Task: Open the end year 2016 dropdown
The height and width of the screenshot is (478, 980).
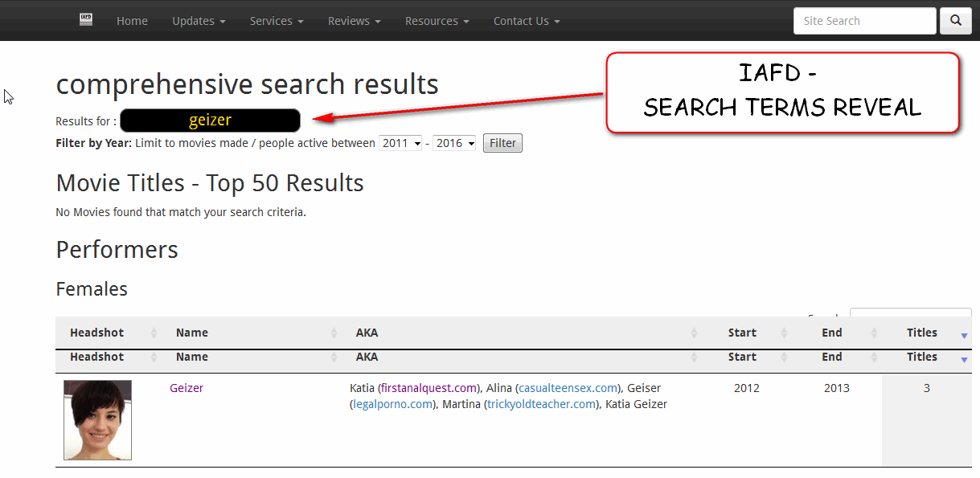Action: coord(454,143)
